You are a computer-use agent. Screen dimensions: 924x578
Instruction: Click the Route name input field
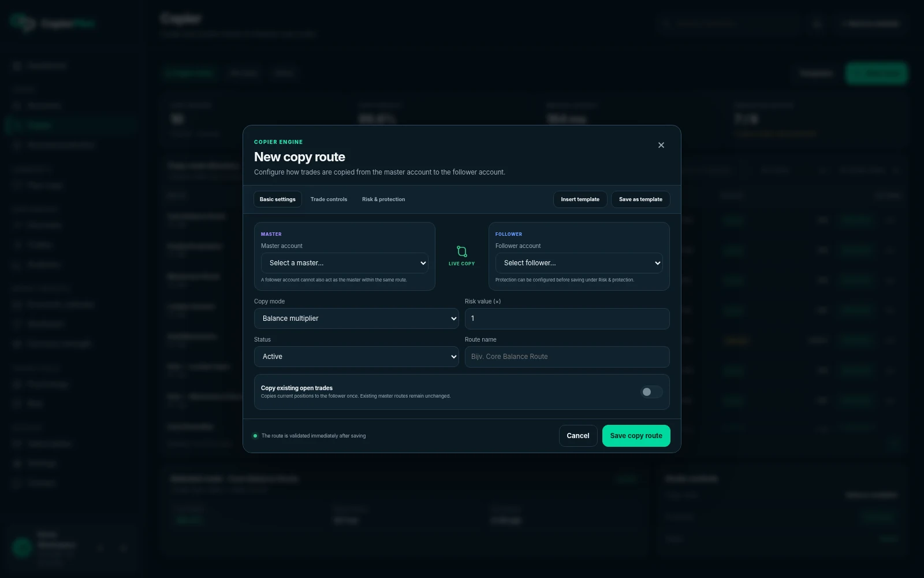(567, 357)
